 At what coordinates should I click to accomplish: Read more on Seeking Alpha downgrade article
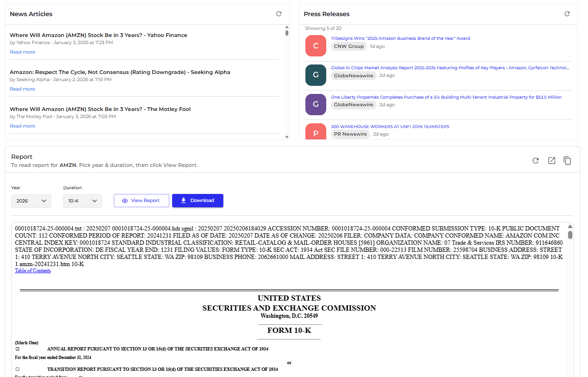[22, 89]
